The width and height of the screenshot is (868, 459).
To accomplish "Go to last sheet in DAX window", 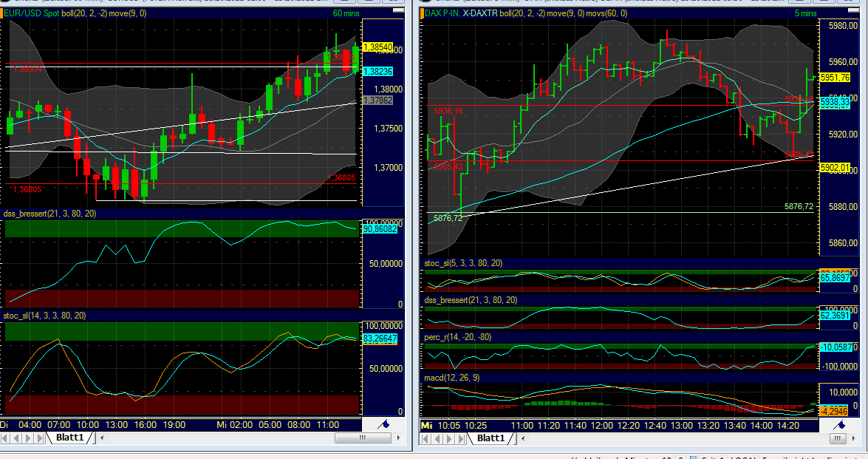I will (461, 438).
